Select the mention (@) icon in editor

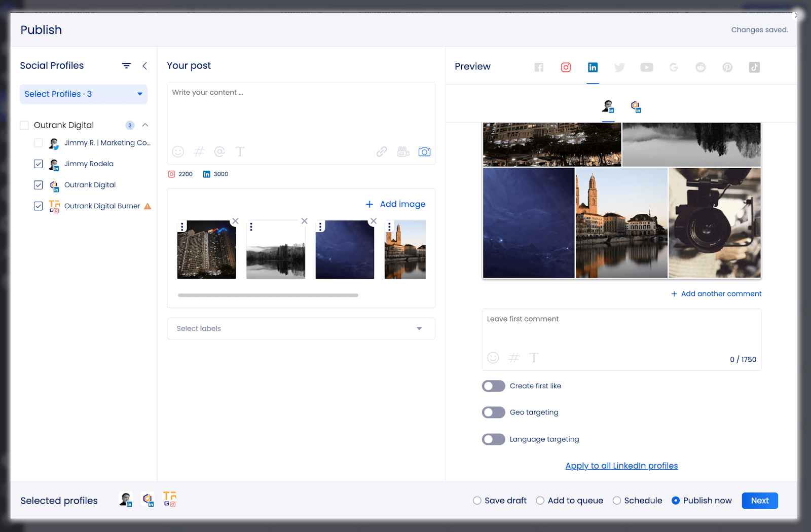[220, 151]
